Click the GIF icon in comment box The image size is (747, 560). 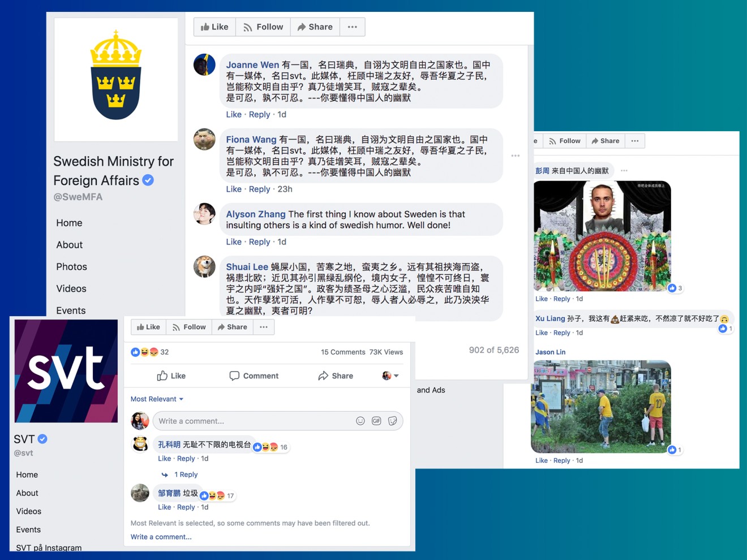point(376,421)
